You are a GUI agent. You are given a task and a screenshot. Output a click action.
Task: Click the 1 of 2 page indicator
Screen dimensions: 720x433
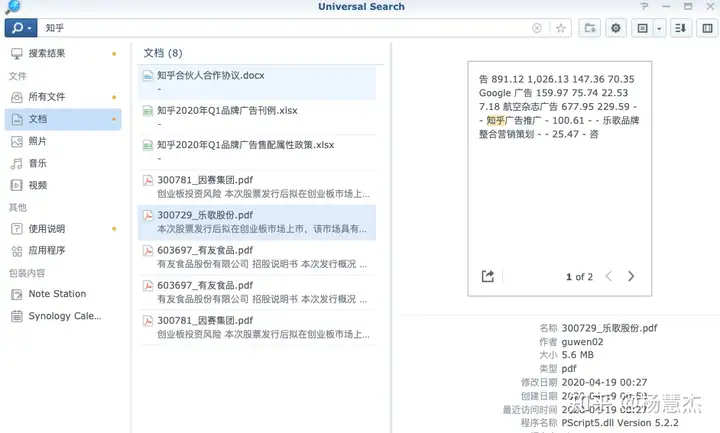579,277
